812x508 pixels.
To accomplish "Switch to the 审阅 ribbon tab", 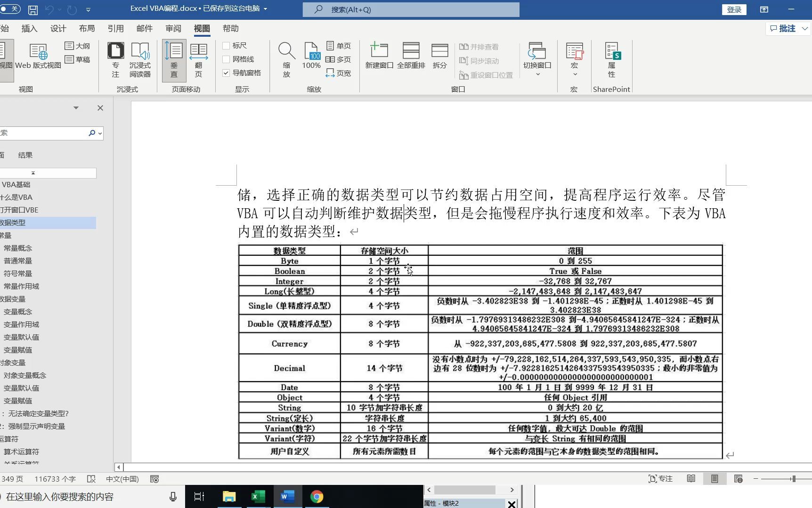I will click(x=173, y=28).
